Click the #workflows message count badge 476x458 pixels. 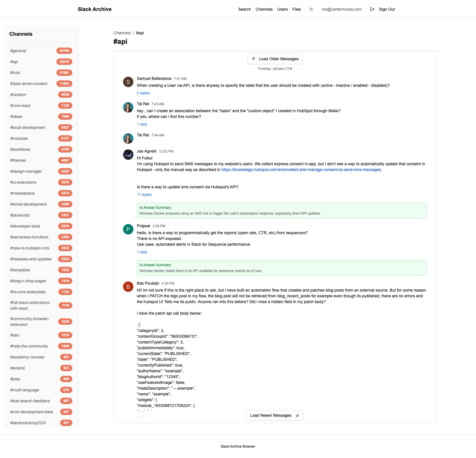tap(65, 149)
